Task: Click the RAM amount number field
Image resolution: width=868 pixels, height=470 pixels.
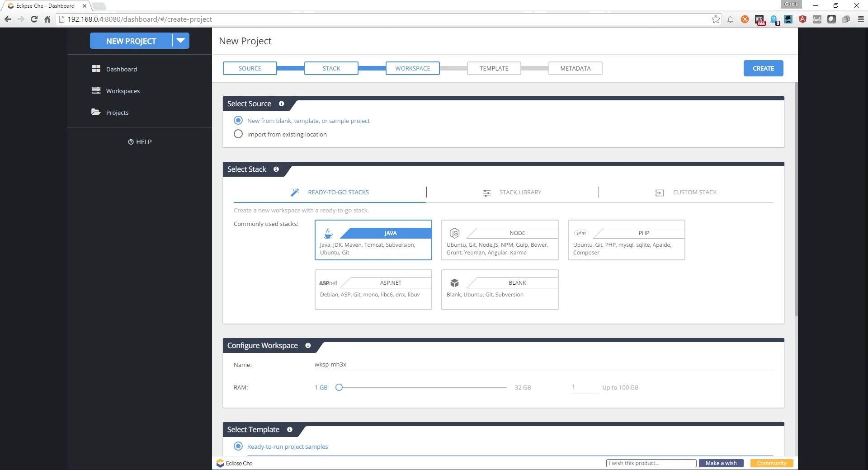Action: coord(585,387)
